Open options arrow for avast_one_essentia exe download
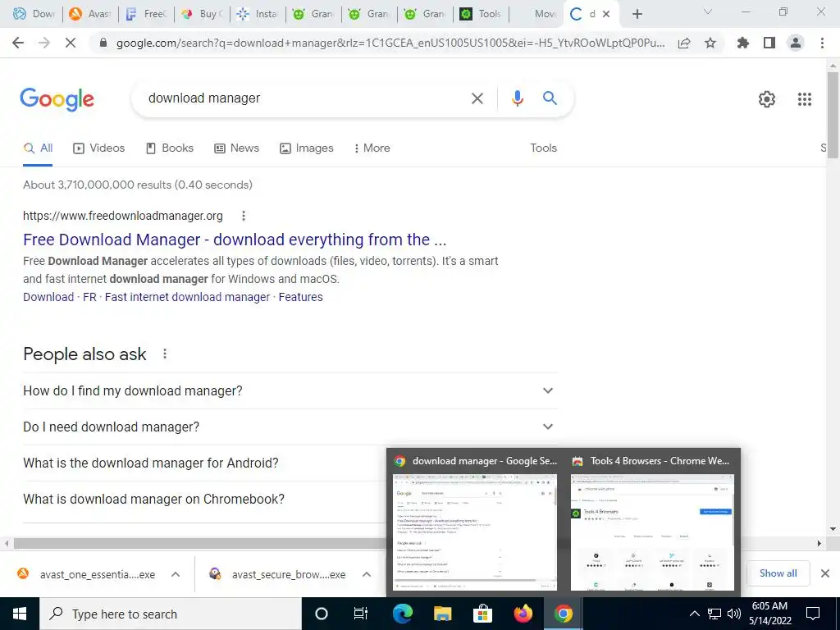Screen dimensions: 840x630 tap(176, 574)
